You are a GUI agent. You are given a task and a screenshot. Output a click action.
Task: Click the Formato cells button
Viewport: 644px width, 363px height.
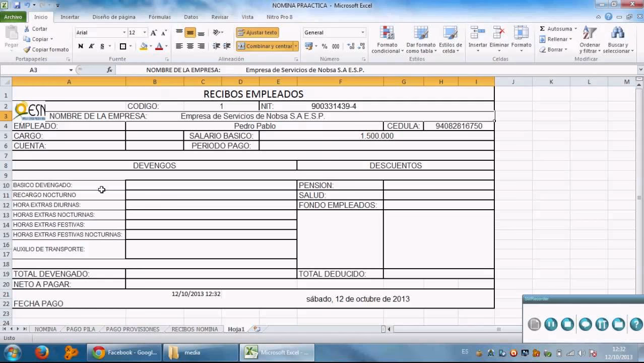click(x=521, y=39)
